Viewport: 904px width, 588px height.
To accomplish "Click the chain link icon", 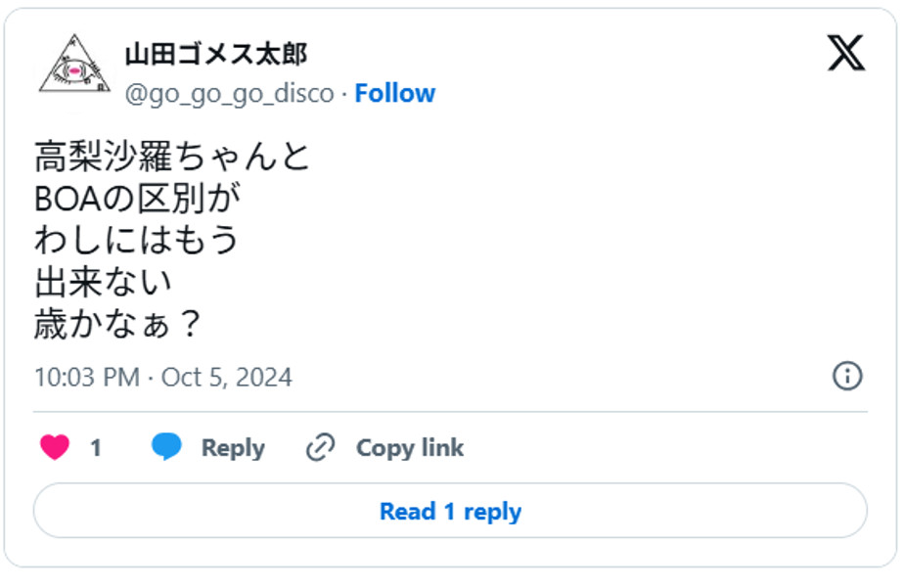I will (321, 448).
